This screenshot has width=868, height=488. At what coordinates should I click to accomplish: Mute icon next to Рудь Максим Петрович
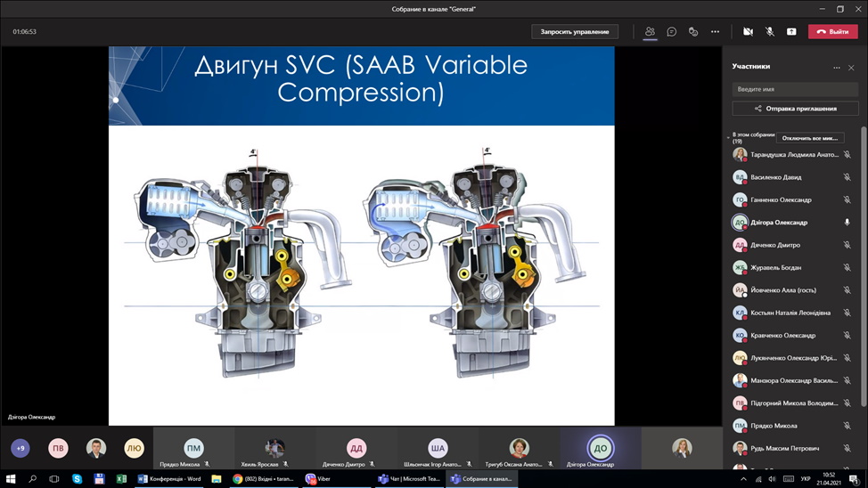(x=847, y=448)
